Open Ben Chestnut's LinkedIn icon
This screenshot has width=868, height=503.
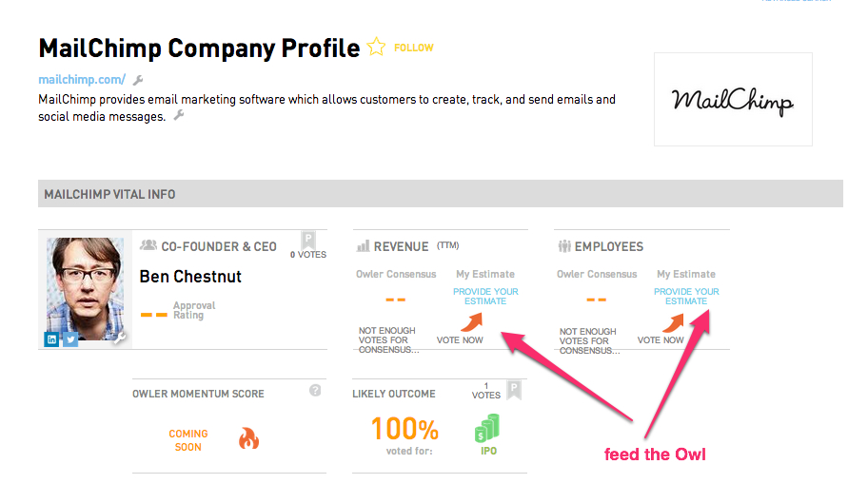(51, 339)
